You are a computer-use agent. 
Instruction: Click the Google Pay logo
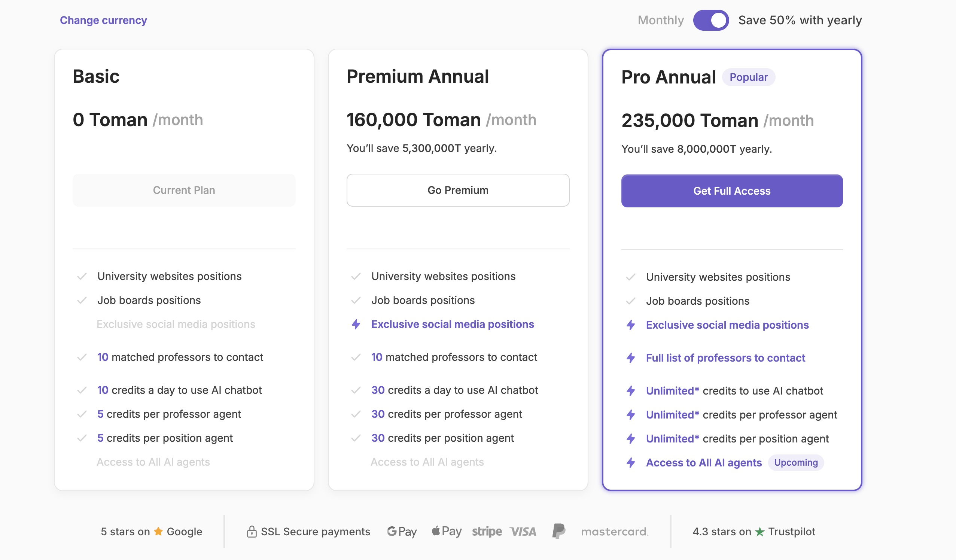click(402, 532)
